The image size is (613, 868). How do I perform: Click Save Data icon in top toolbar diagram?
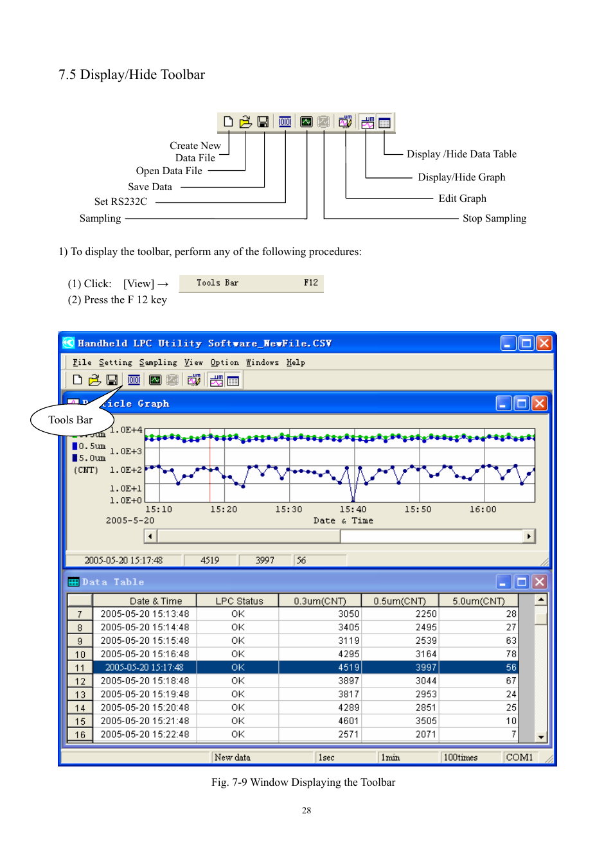tap(263, 121)
